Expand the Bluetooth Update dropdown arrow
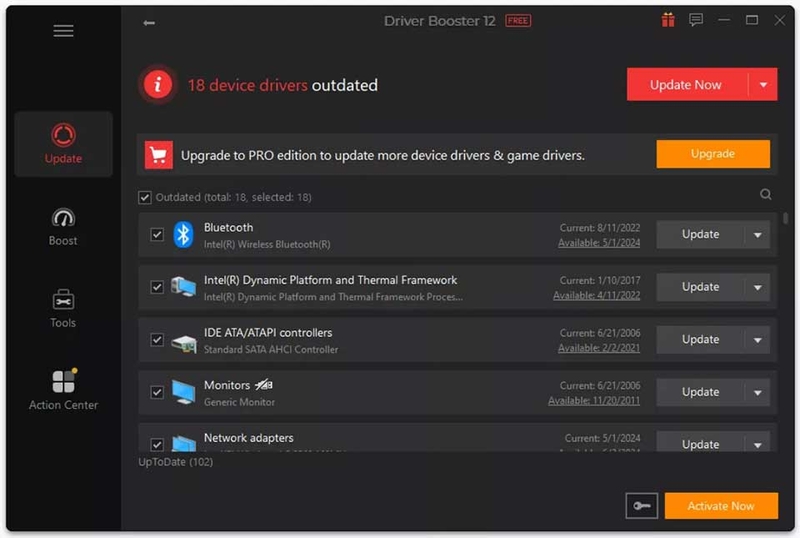This screenshot has width=800, height=538. coord(758,235)
